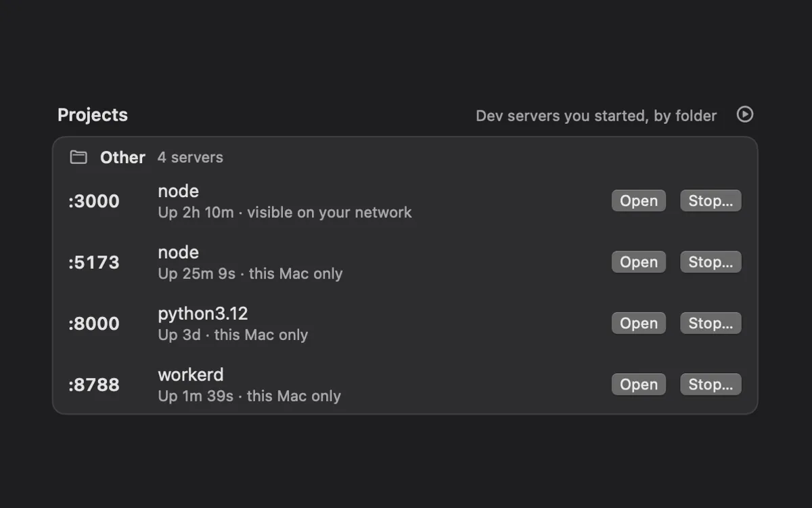The height and width of the screenshot is (508, 812).
Task: Select the workerd process name
Action: pyautogui.click(x=191, y=375)
